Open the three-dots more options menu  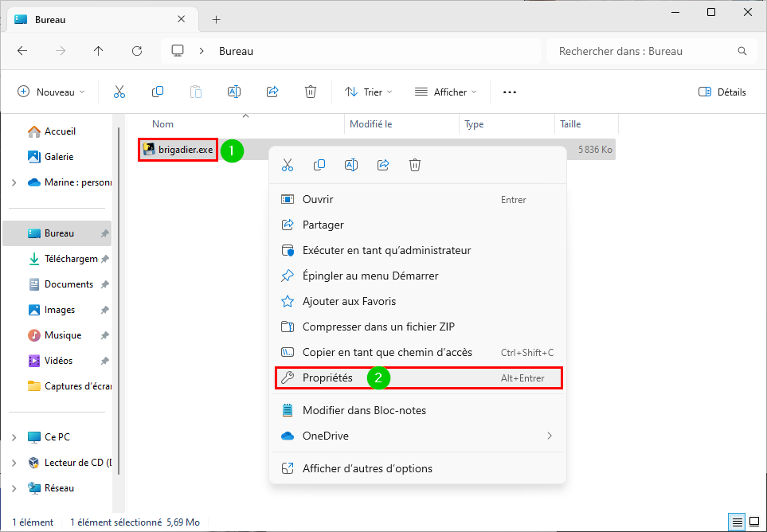[510, 92]
